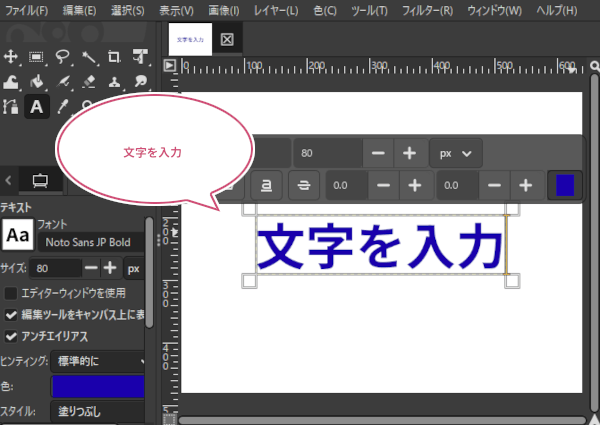Open the ヒンティング dropdown showing 標準的に
The height and width of the screenshot is (425, 600).
pos(98,361)
